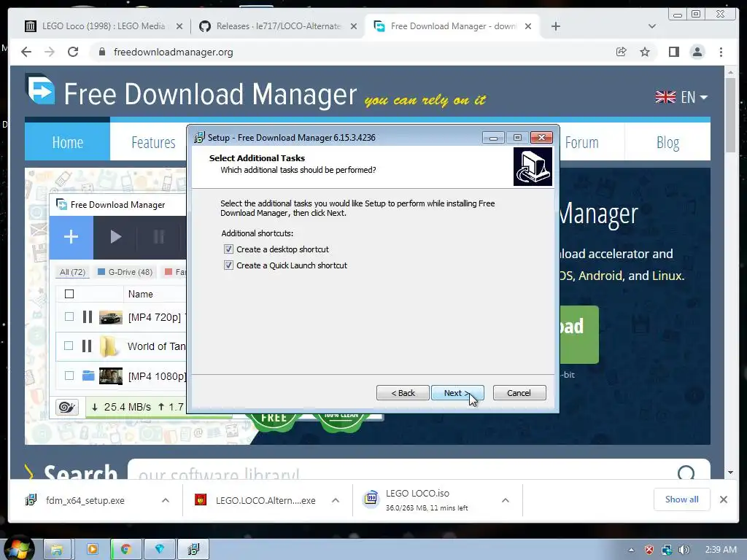Go back with the < Back button

tap(403, 393)
